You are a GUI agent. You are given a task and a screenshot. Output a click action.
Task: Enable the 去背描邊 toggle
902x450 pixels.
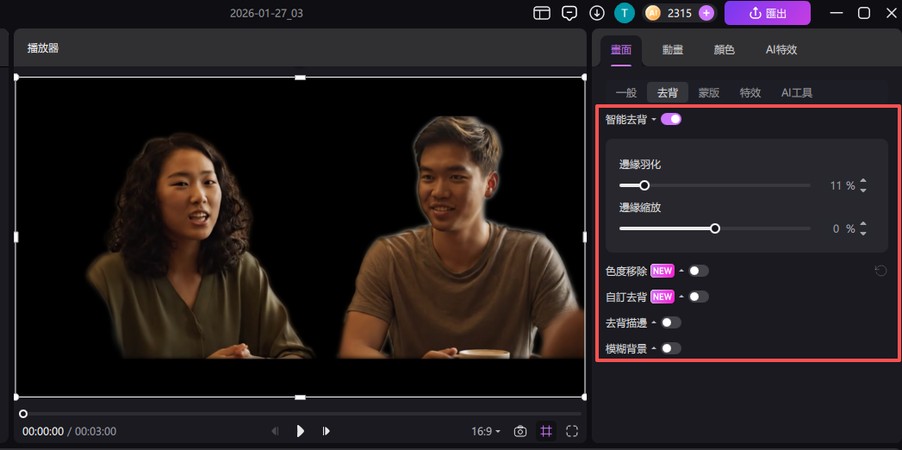click(x=671, y=323)
